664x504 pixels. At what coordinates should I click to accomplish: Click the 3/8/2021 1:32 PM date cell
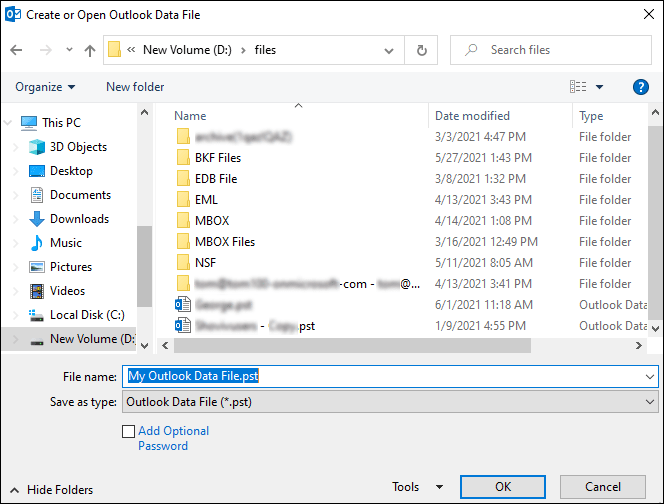pos(480,179)
